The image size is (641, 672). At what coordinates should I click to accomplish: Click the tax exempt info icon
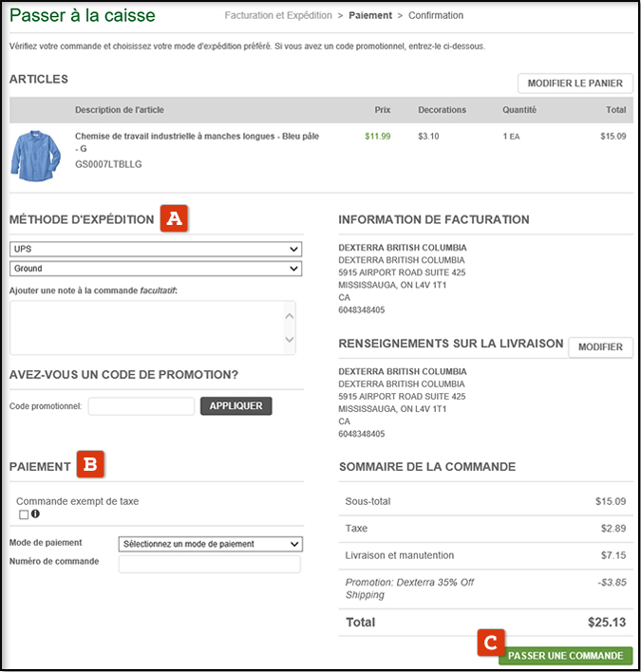35,514
